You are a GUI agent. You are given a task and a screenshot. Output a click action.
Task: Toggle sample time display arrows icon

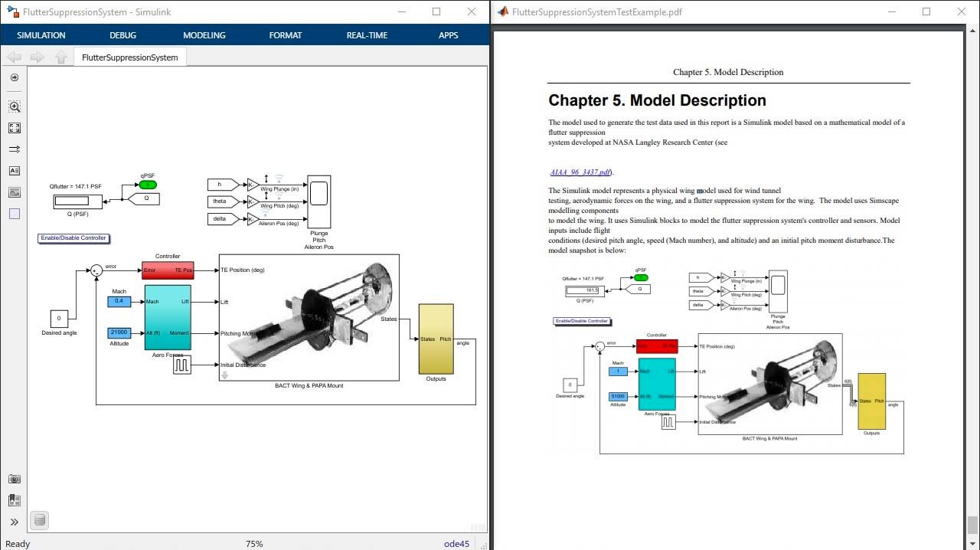click(15, 149)
